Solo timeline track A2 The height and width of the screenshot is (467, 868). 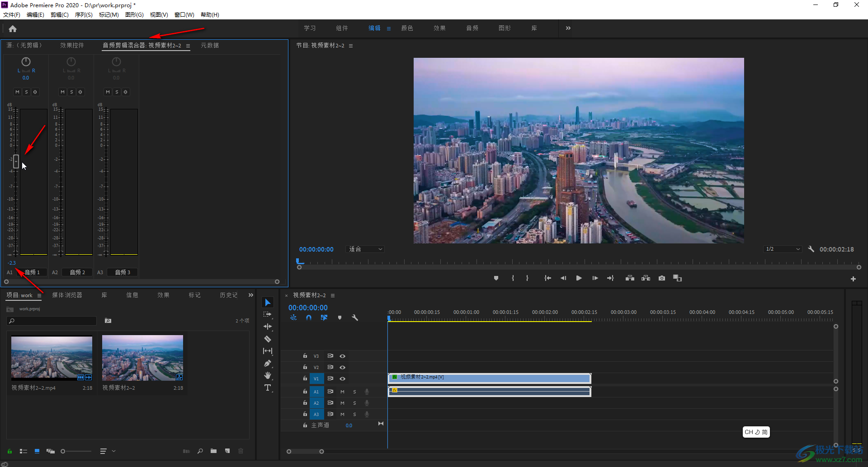click(x=354, y=403)
